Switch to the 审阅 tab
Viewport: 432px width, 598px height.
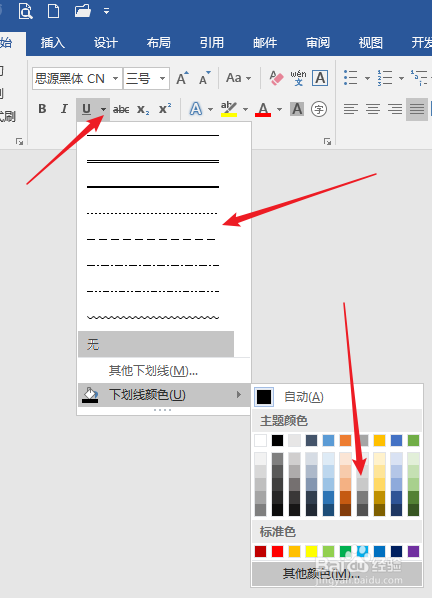point(318,43)
